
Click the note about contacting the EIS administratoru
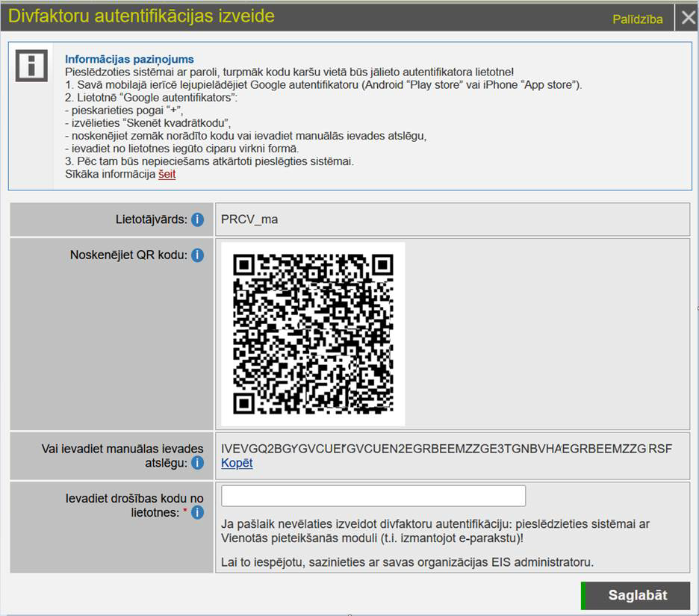[407, 562]
